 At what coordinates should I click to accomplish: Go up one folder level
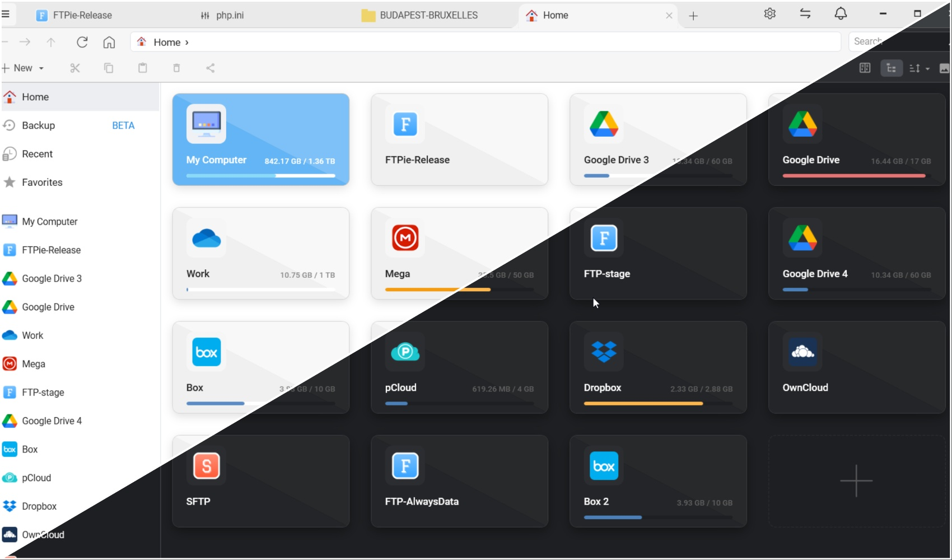51,42
